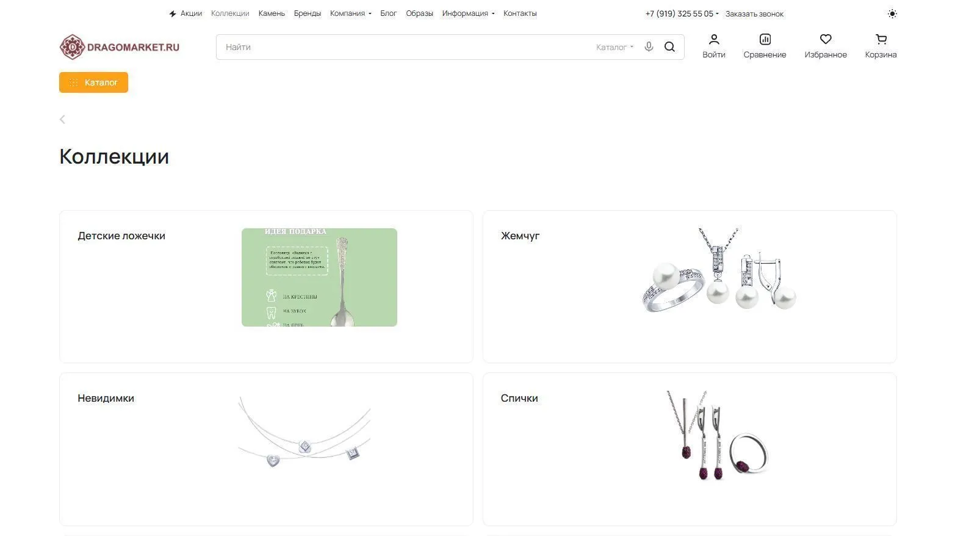Click the magnifying glass search icon
This screenshot has width=980, height=536.
(669, 47)
